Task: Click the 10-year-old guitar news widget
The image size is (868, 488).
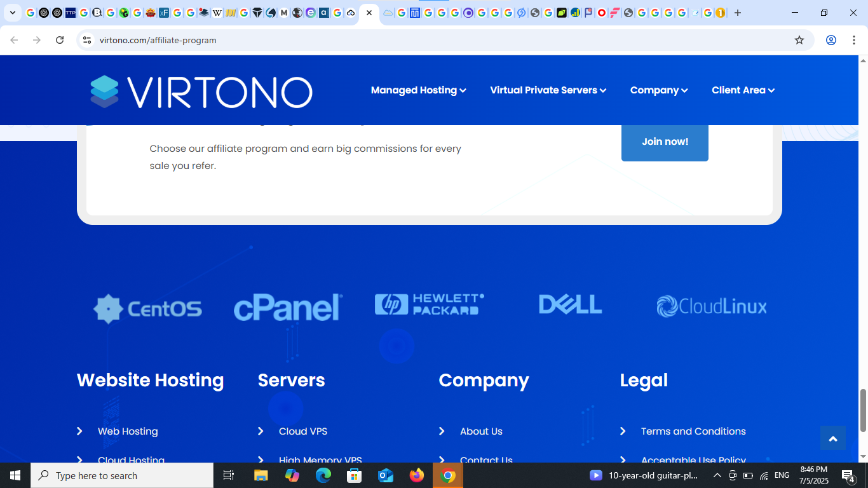Action: (644, 475)
